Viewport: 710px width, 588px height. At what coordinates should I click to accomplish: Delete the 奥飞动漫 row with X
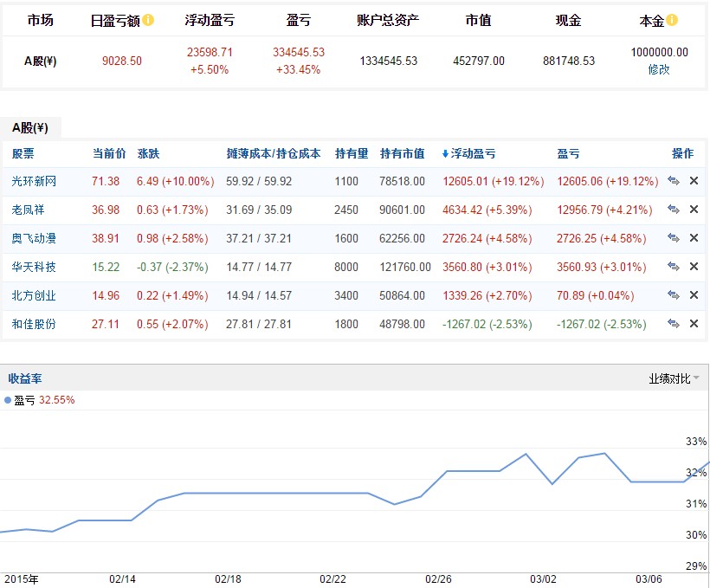(694, 238)
